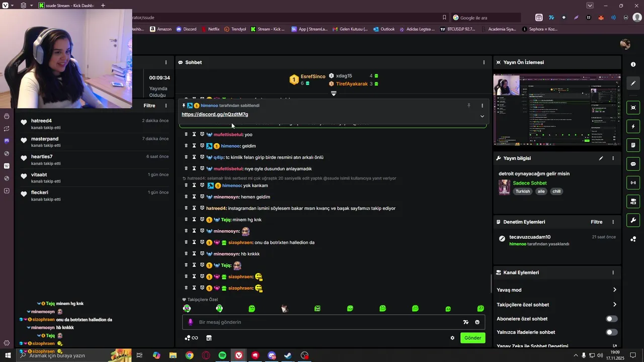Open Kanal Eylemleri three-dot menu
The image size is (644, 362).
[613, 273]
